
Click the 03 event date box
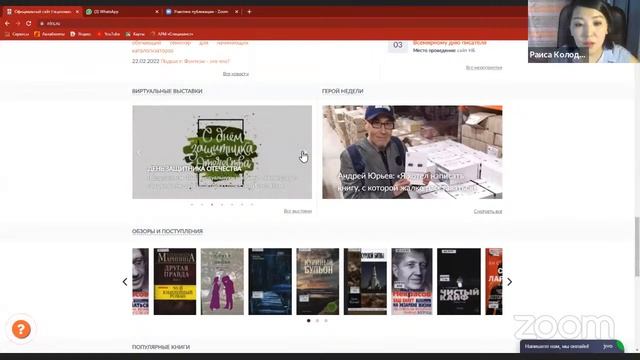pyautogui.click(x=398, y=45)
